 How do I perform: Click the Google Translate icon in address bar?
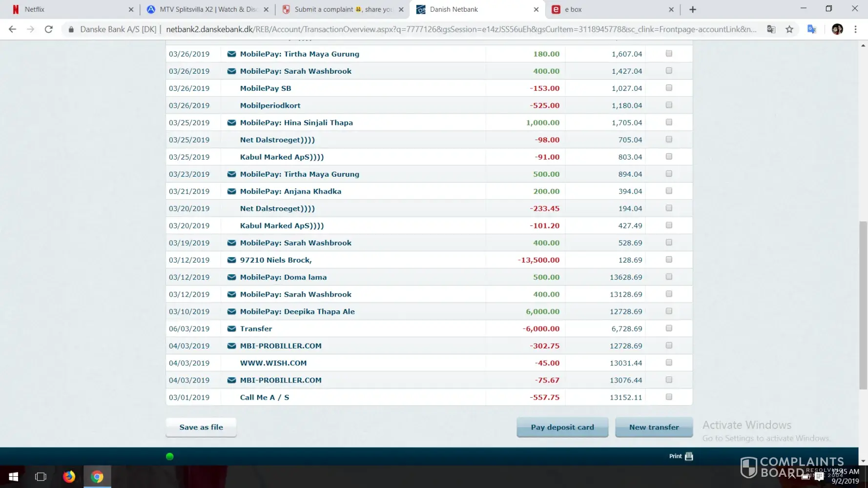(x=771, y=29)
